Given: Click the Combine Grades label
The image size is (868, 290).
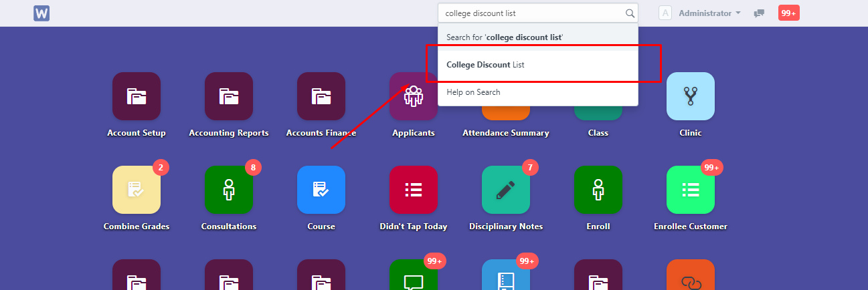Looking at the screenshot, I should point(137,227).
